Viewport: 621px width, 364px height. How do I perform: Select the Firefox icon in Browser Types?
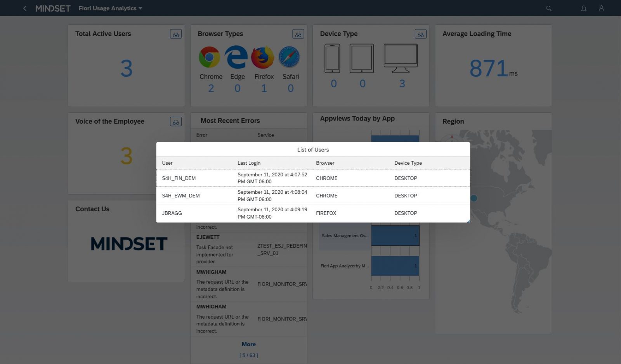tap(264, 57)
